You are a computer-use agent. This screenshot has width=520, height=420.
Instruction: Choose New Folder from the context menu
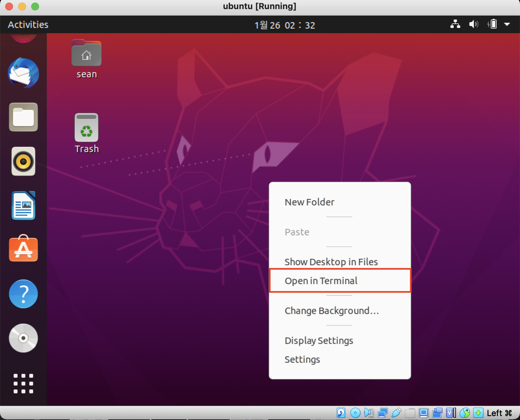pos(340,202)
